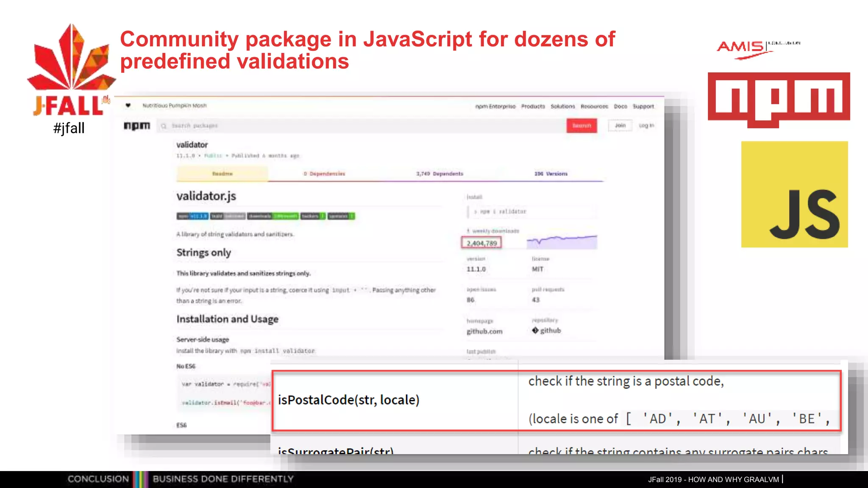The image size is (868, 488).
Task: Click the build status badge
Action: pyautogui.click(x=228, y=216)
